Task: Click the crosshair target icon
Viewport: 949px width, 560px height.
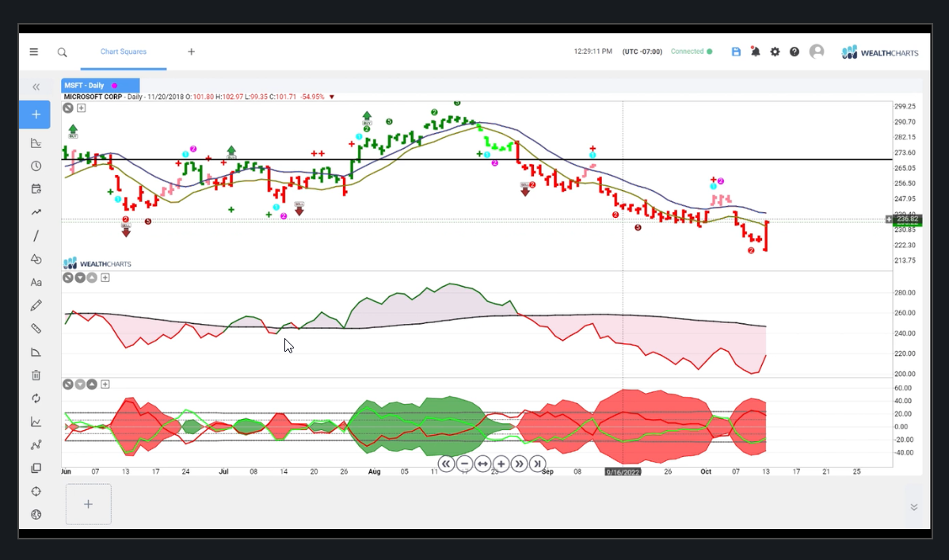Action: point(36,492)
